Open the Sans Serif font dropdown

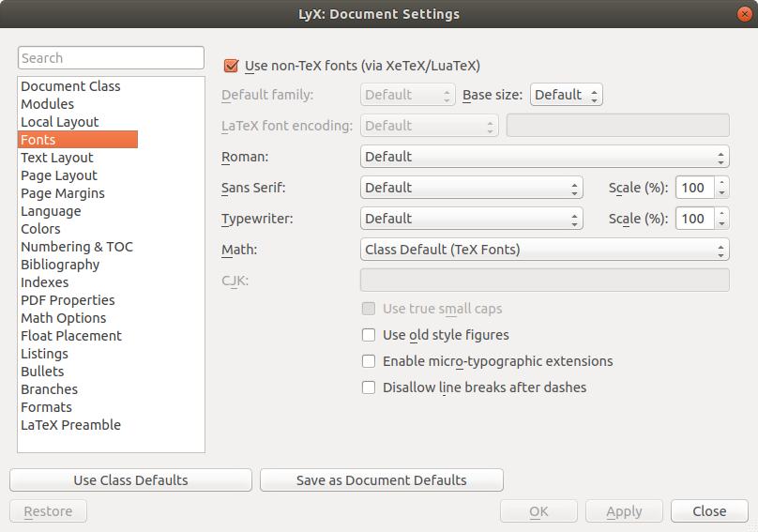[471, 188]
